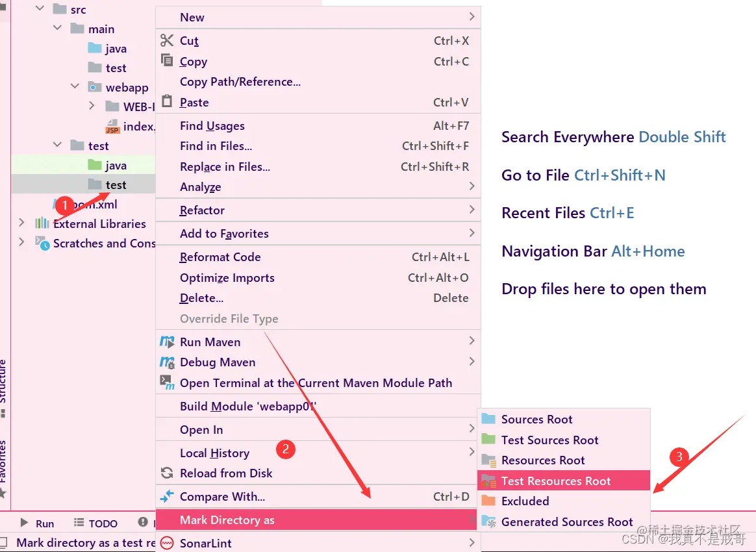Click the TODO list icon

[78, 523]
